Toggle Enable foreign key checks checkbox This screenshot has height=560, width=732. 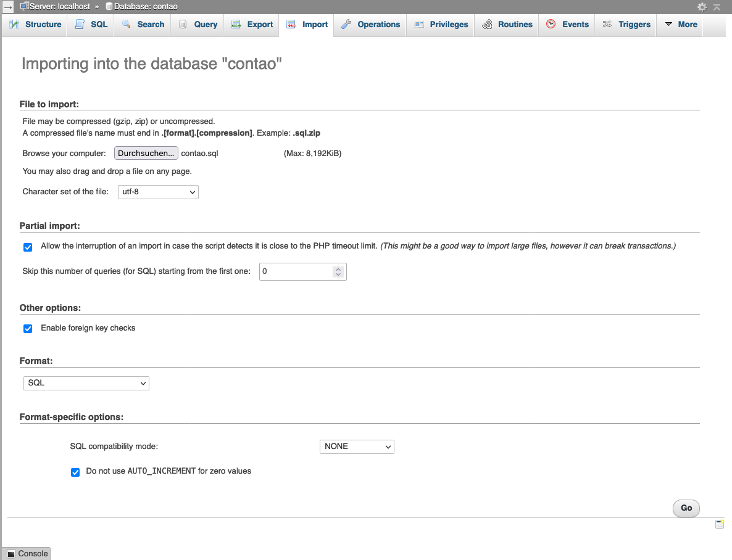(28, 329)
